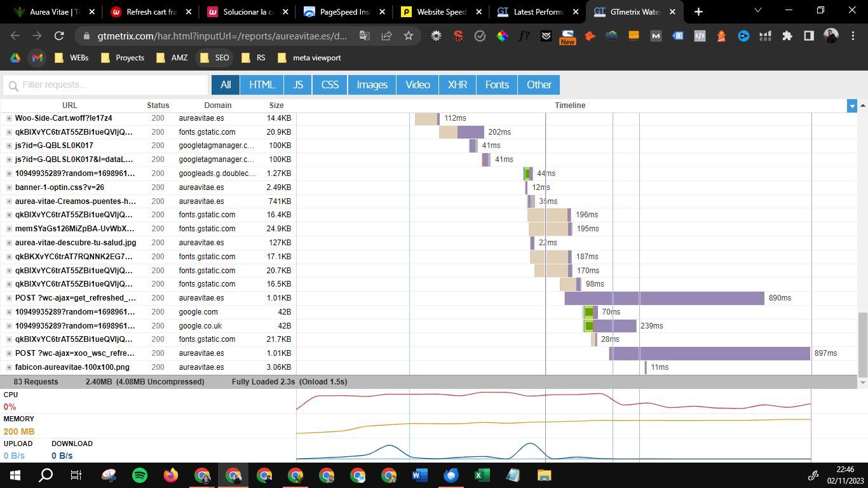Share this page from the address bar

[386, 36]
